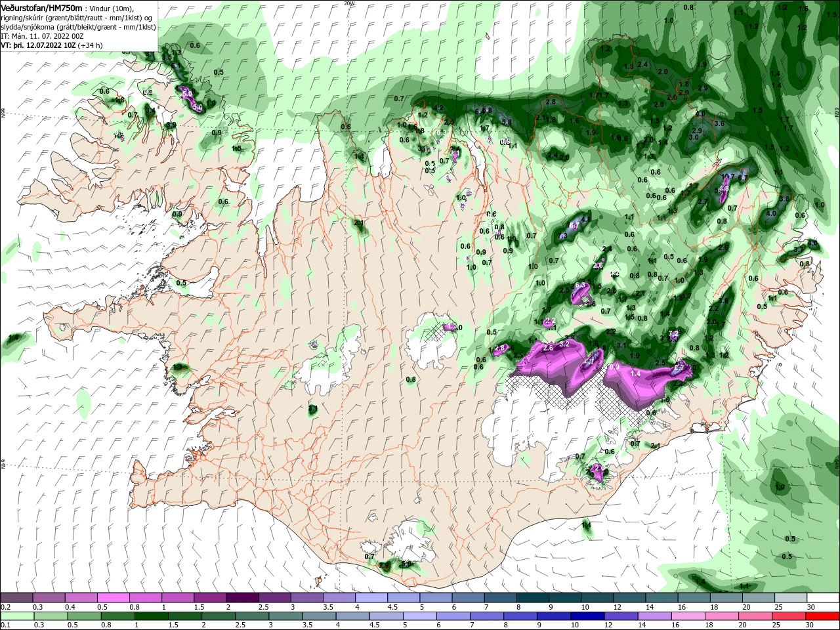840x630 pixels.
Task: Select the darkest green 1–1.5 rain scale swatch
Action: [152, 616]
